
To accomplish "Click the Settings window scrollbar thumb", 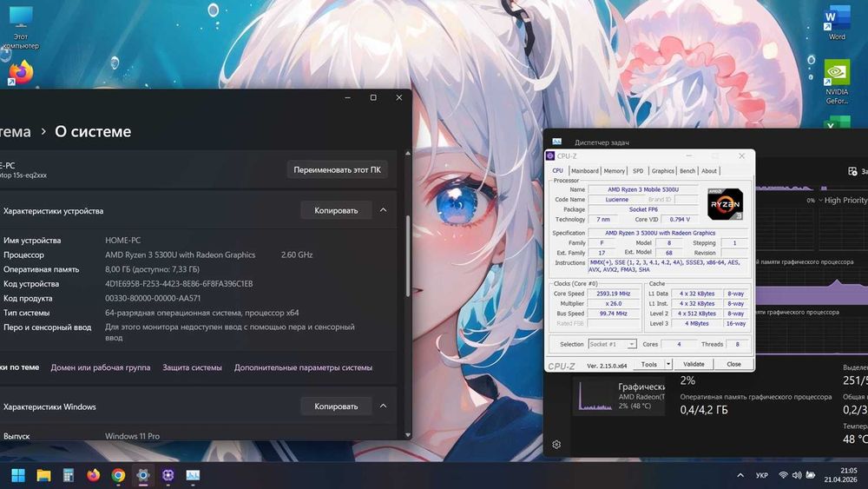I will coord(408,256).
